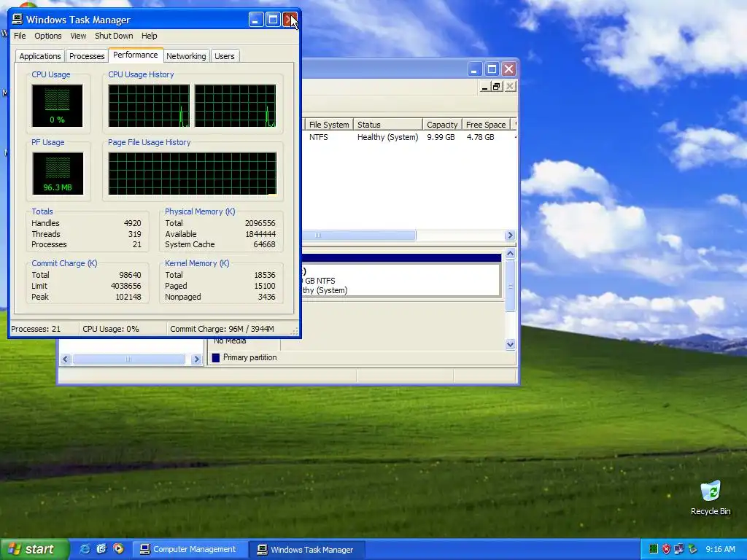Click the Page File Usage History graph
Screen dimensions: 747x560
(x=193, y=174)
